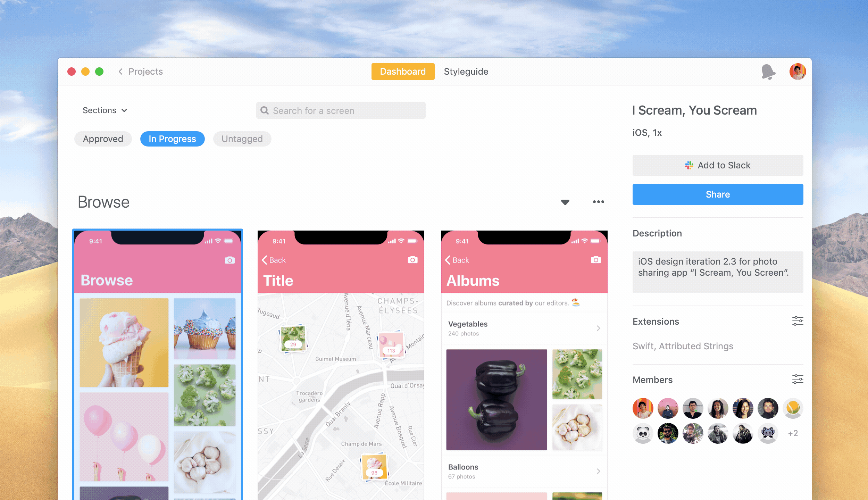Click the Add to Slack button
Image resolution: width=868 pixels, height=500 pixels.
coord(717,166)
